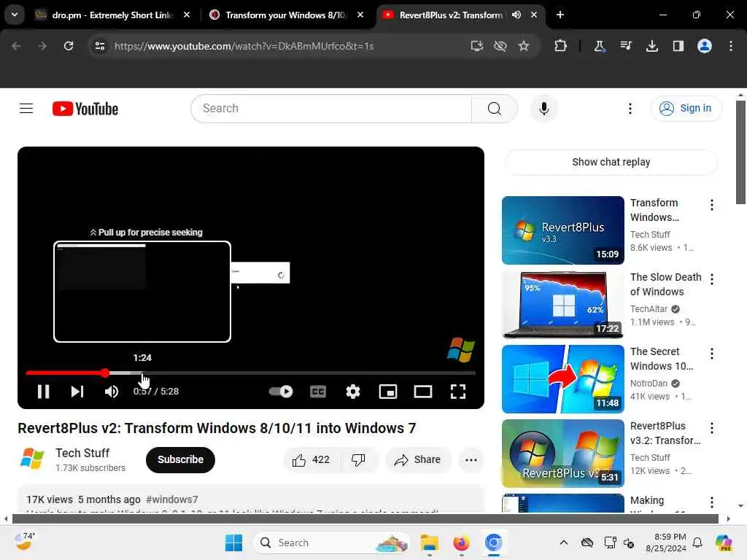This screenshot has width=747, height=560.
Task: Skip to the next video
Action: pyautogui.click(x=77, y=392)
